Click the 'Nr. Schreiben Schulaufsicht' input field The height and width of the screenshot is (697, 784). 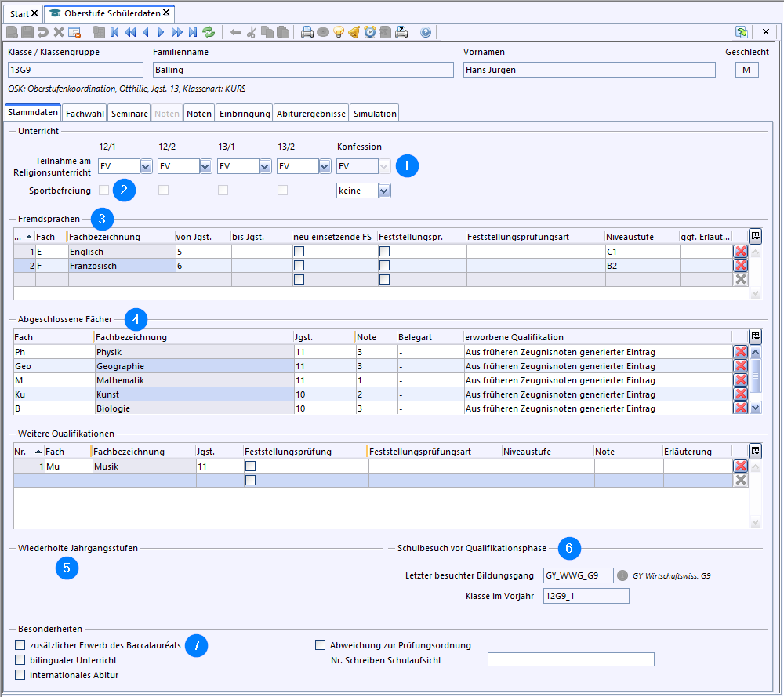pyautogui.click(x=570, y=660)
